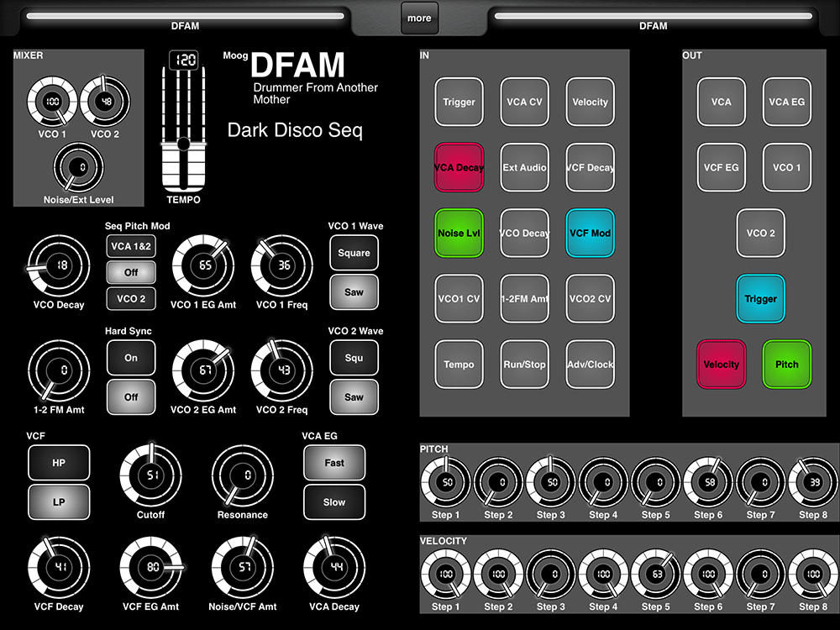Choose VCO 2 for Seq Pitch Mod
Viewport: 840px width, 630px height.
(131, 299)
